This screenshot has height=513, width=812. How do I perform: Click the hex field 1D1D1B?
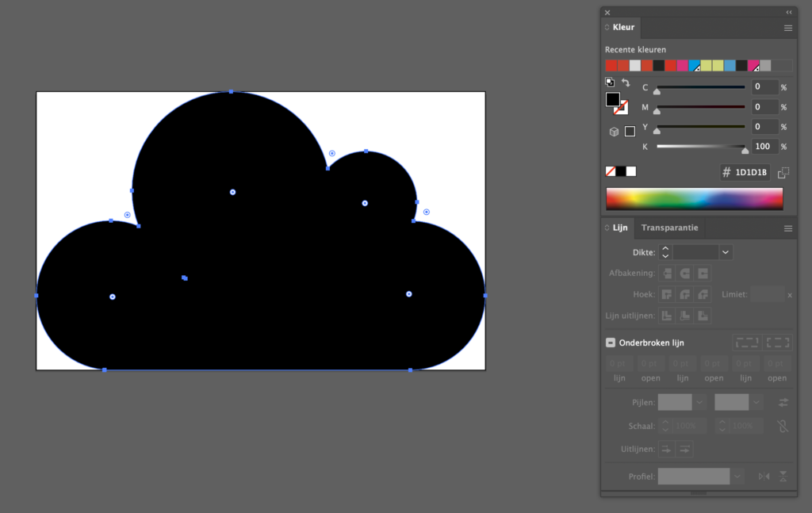pos(745,172)
